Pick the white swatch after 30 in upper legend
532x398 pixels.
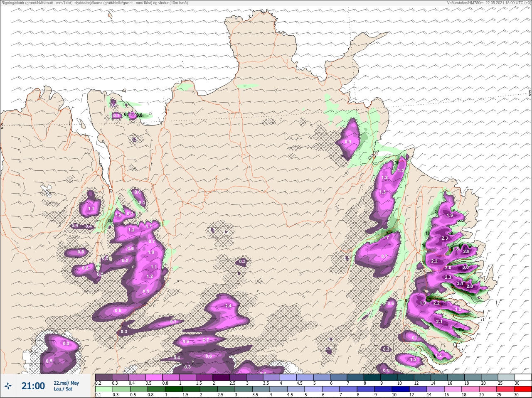[524, 377]
